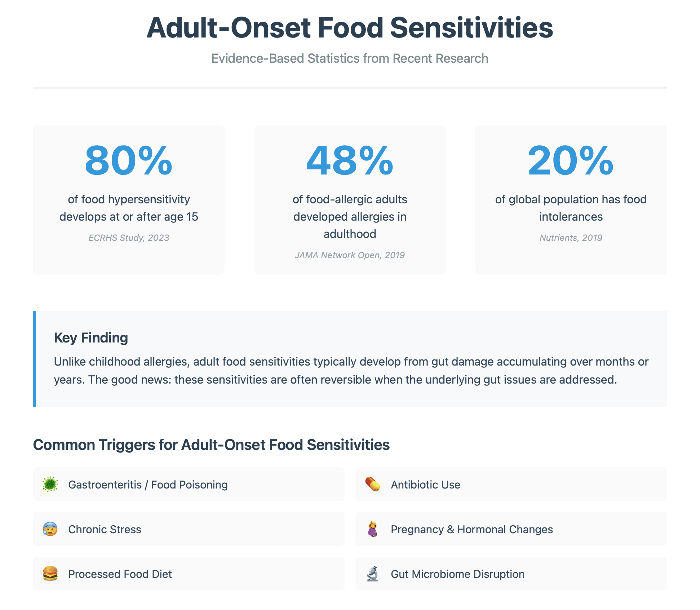Screen dimensions: 700x610
Task: Click the Key Finding heading
Action: pyautogui.click(x=91, y=338)
